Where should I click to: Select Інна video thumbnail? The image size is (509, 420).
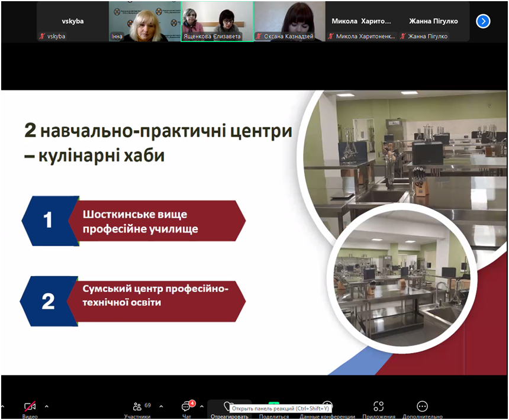(x=145, y=21)
